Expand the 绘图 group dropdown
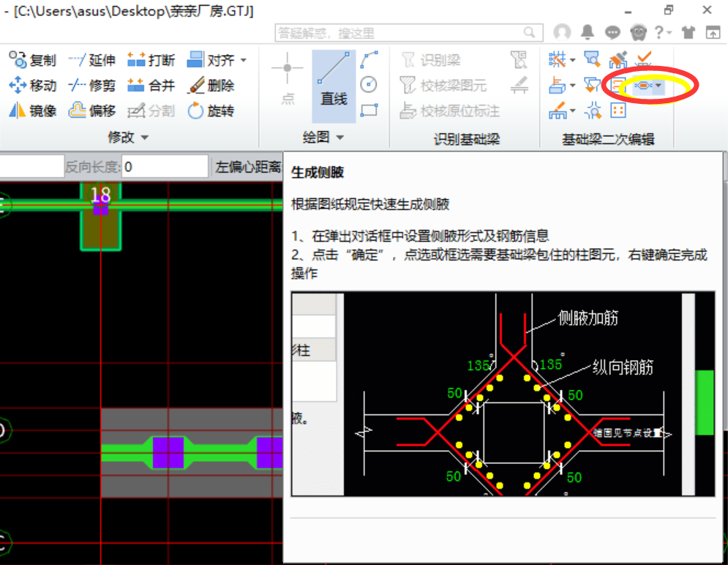This screenshot has height=565, width=728. (340, 138)
